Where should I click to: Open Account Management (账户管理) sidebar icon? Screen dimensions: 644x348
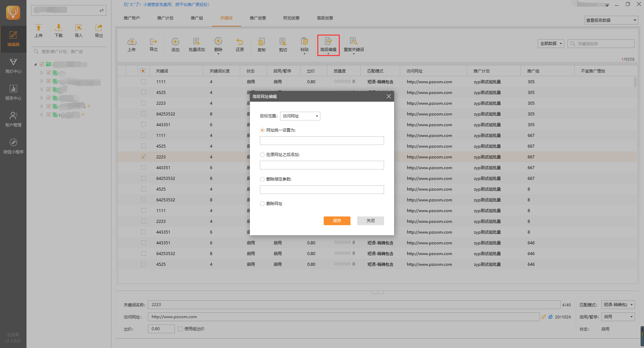tap(13, 119)
